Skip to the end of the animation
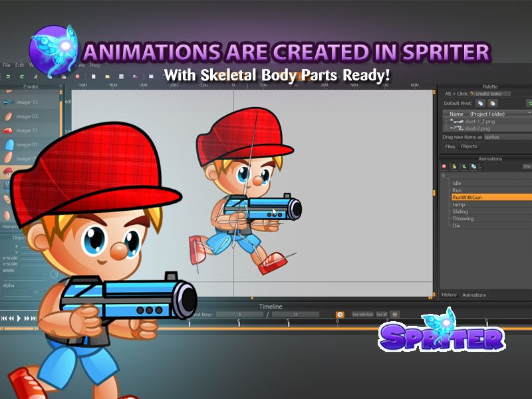The image size is (532, 399). pos(34,319)
